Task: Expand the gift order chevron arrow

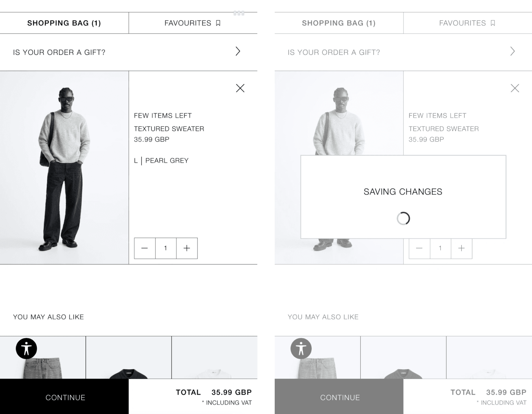Action: pos(238,51)
